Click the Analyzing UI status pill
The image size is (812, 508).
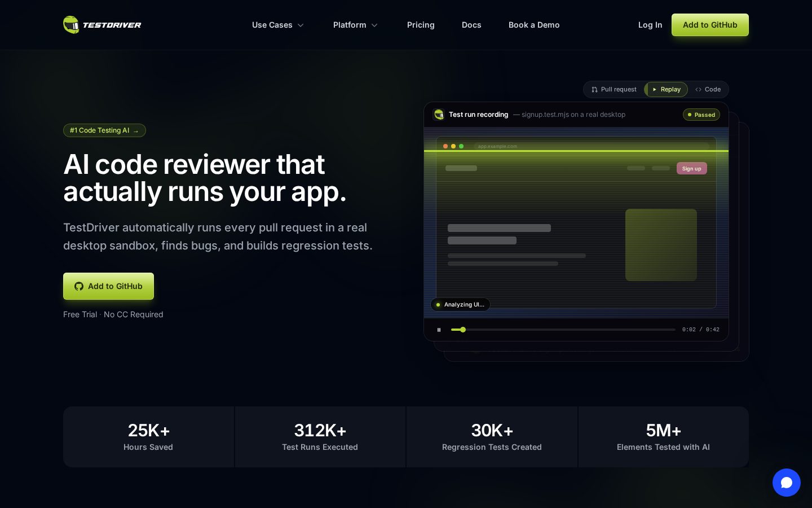click(x=460, y=305)
